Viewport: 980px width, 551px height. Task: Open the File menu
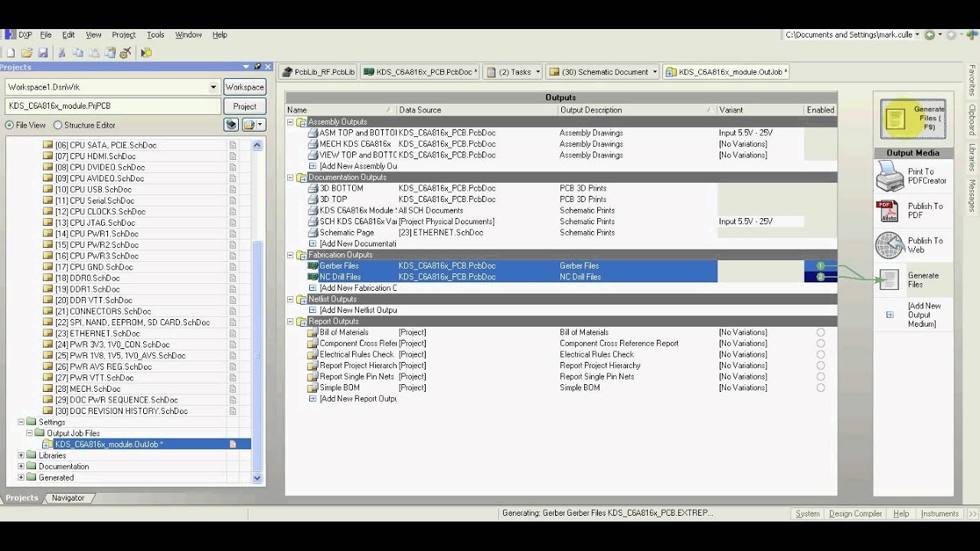(x=46, y=34)
